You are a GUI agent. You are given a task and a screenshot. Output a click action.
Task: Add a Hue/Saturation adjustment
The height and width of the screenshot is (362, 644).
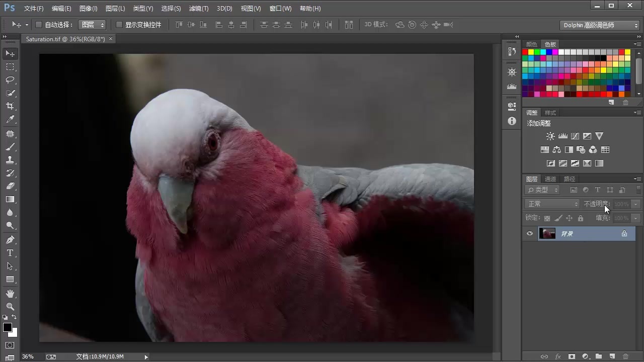pos(544,150)
